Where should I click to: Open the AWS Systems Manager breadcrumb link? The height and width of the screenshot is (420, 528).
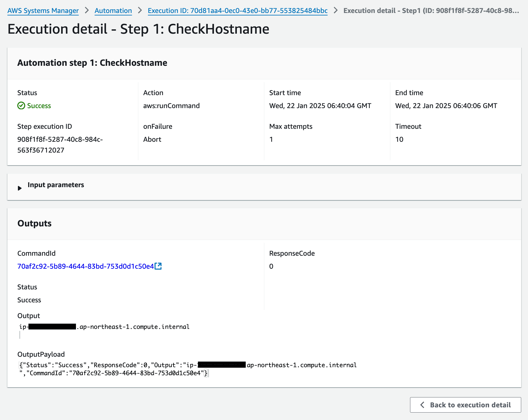pyautogui.click(x=43, y=11)
